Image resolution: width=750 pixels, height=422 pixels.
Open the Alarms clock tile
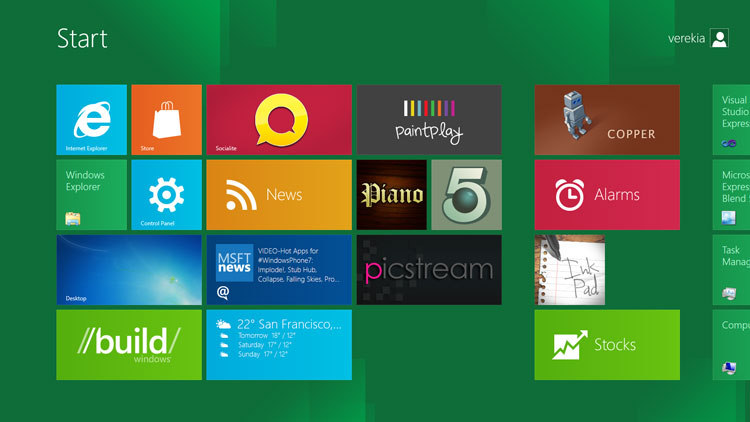click(607, 195)
